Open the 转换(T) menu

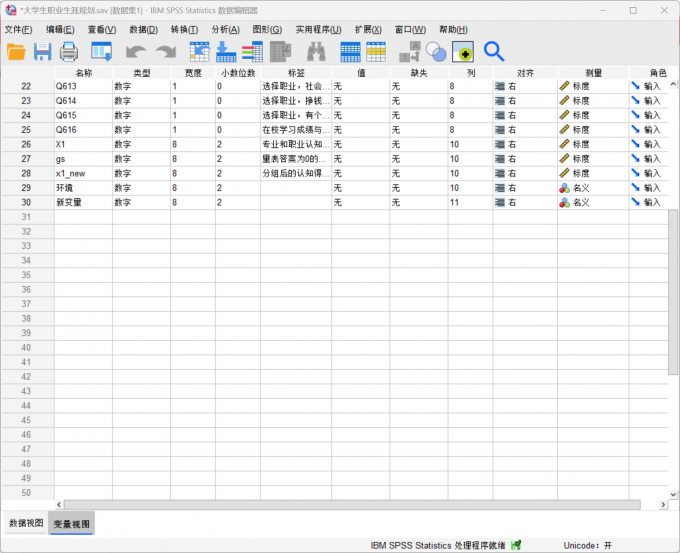(184, 29)
